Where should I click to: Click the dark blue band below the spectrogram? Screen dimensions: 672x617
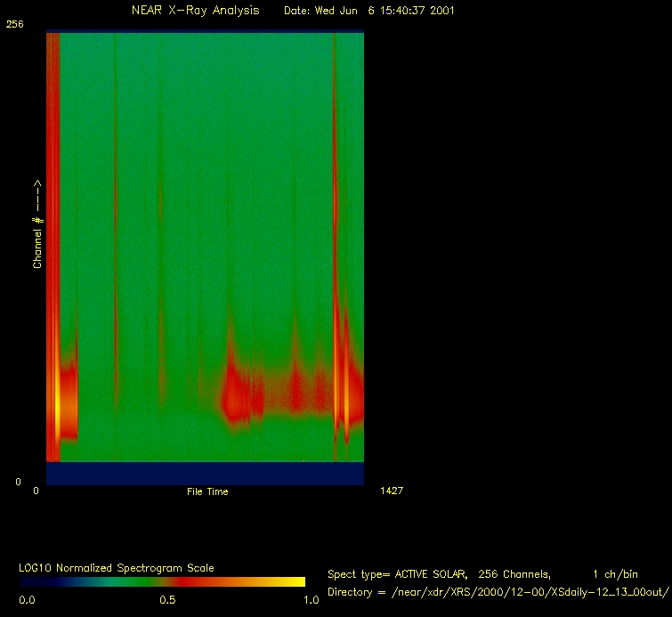(x=205, y=473)
